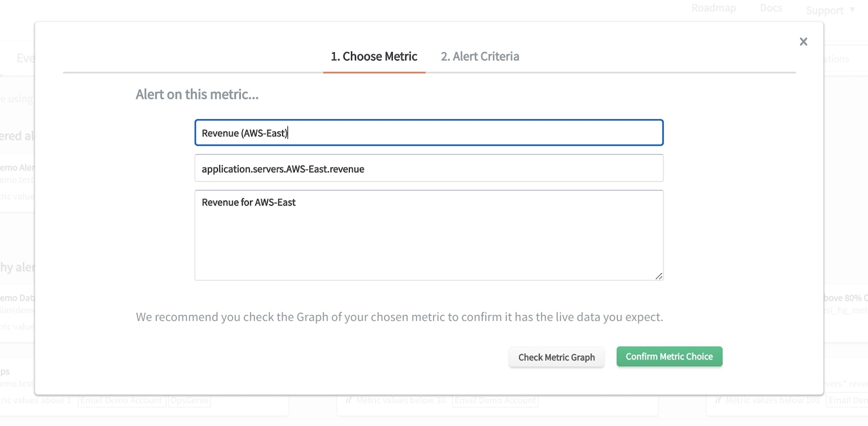Viewport: 868px width, 426px height.
Task: Click the application.servers.AWS-East.revenue metric field
Action: (429, 169)
